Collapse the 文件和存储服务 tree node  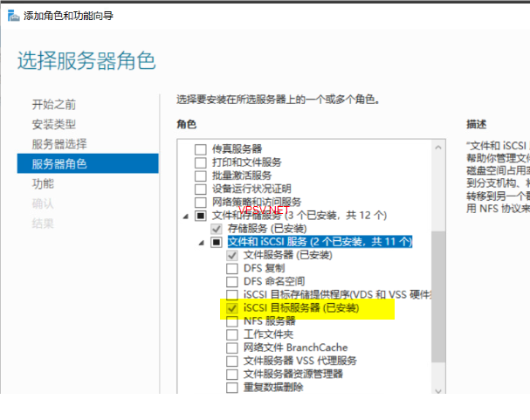pyautogui.click(x=185, y=215)
